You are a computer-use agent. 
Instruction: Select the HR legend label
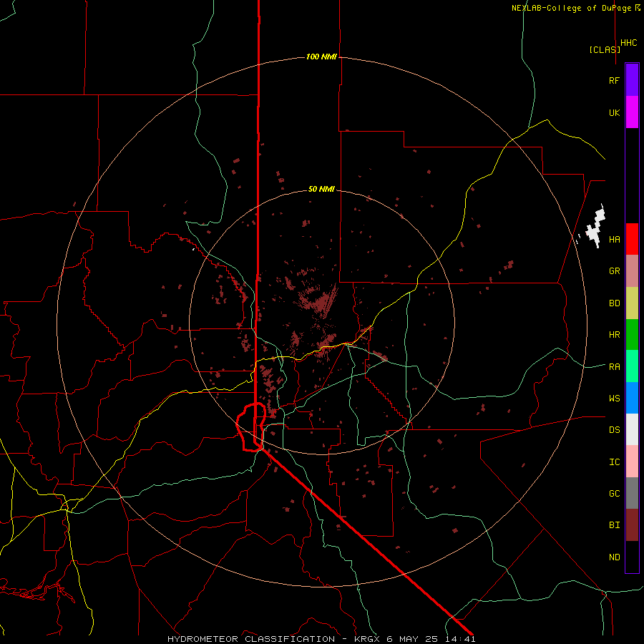coord(614,335)
